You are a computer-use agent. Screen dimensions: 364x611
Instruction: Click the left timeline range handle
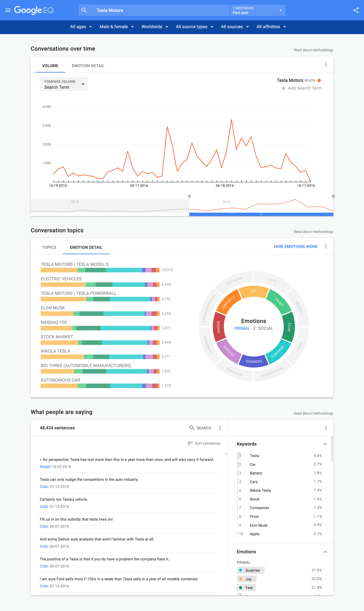click(189, 196)
